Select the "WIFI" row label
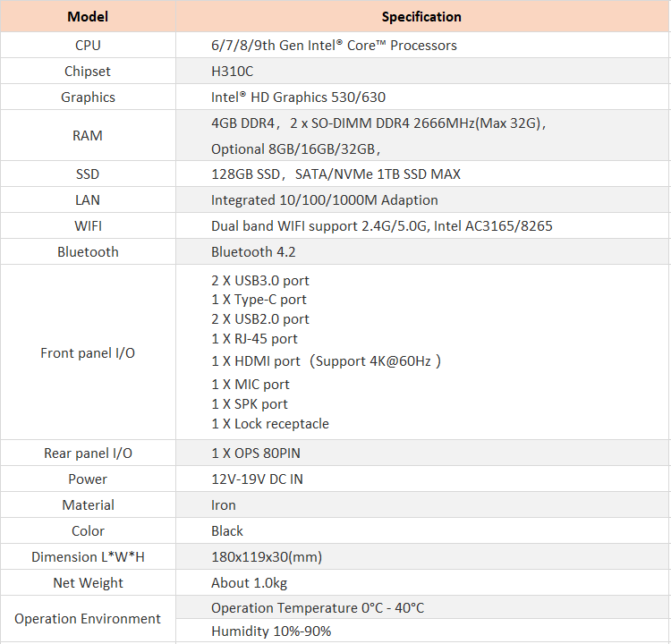The image size is (671, 644). tap(89, 226)
